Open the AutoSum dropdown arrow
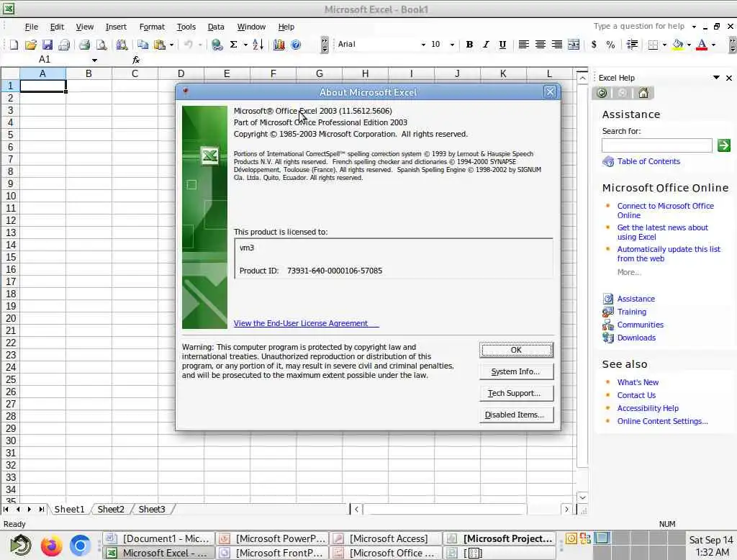This screenshot has height=560, width=737. point(245,45)
